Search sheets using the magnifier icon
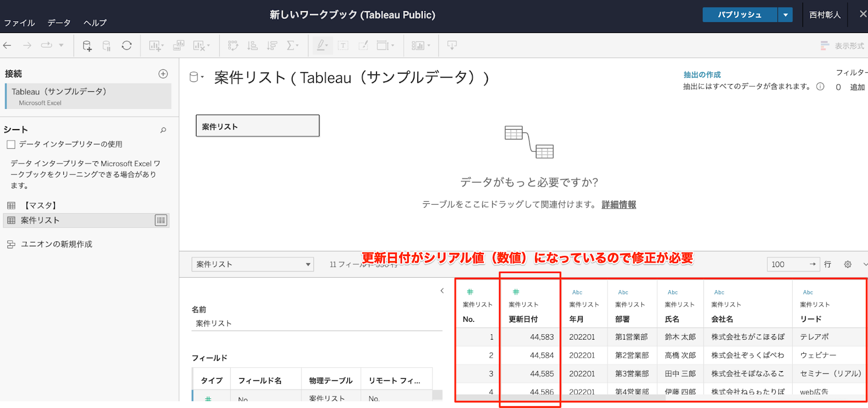Image resolution: width=868 pixels, height=408 pixels. [x=163, y=130]
